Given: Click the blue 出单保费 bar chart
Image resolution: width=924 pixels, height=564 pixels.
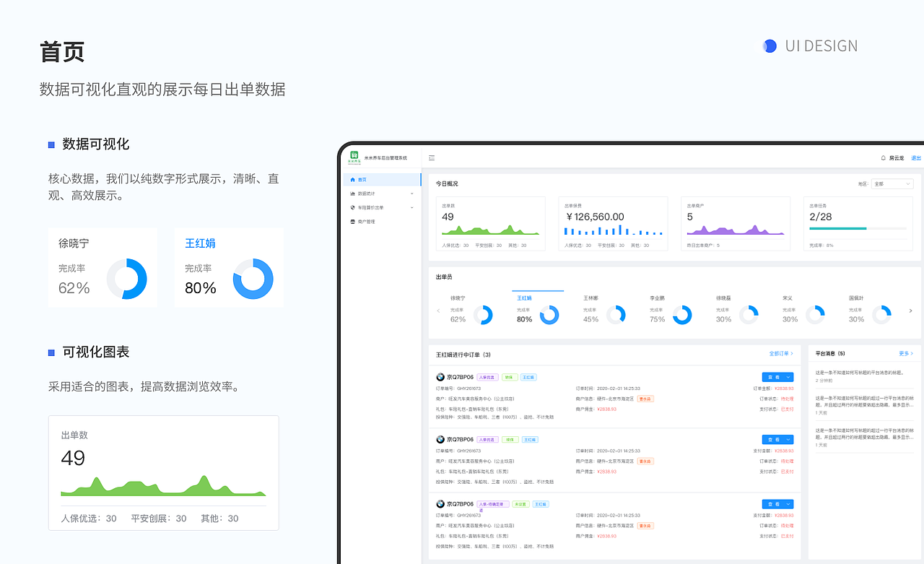Looking at the screenshot, I should 614,230.
